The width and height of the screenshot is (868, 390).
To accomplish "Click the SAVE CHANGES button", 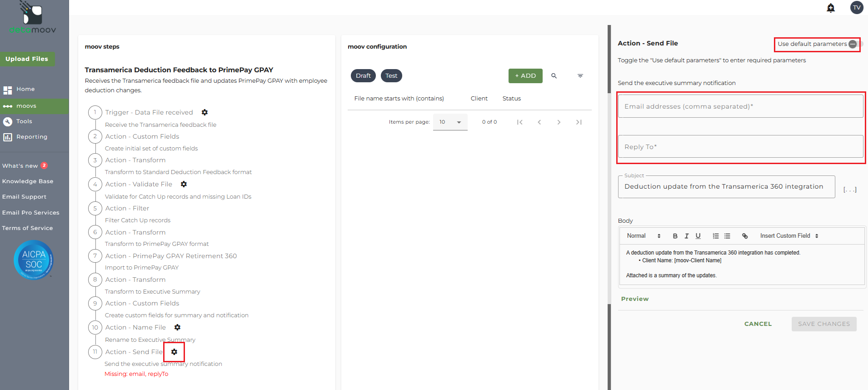I will [x=824, y=324].
